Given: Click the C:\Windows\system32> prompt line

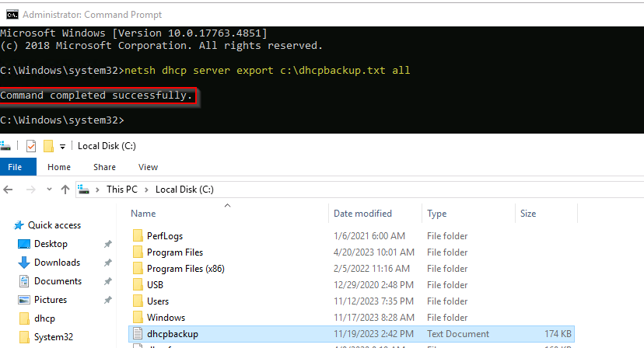Looking at the screenshot, I should point(61,120).
